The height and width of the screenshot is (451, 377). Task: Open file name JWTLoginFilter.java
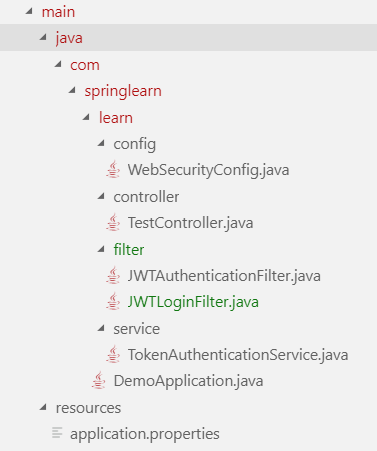[x=193, y=302]
